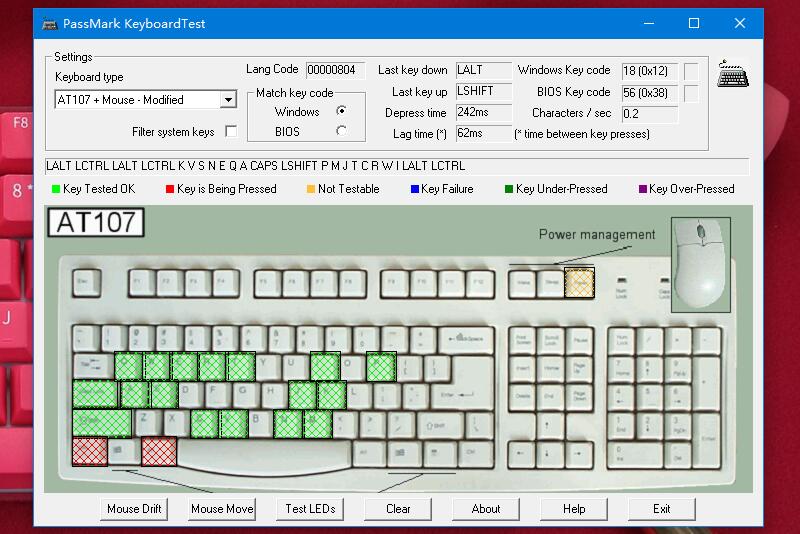Click the up arrow key
Image resolution: width=800 pixels, height=534 pixels.
[x=551, y=425]
